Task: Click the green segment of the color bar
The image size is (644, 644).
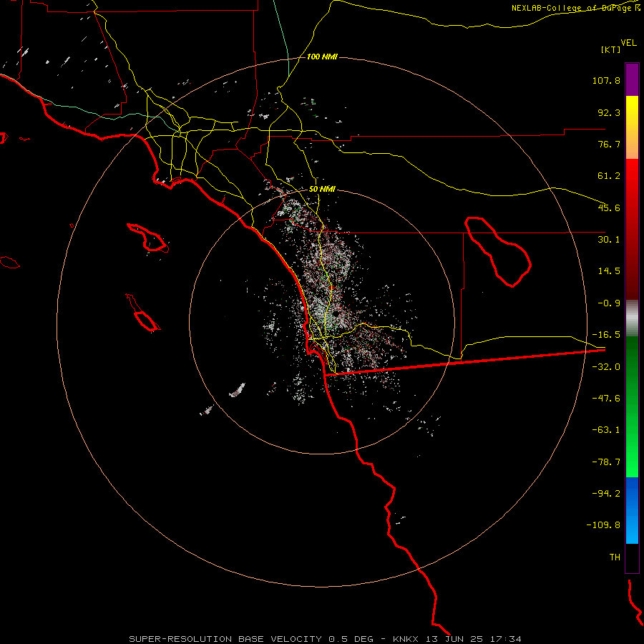Action: coord(632,406)
